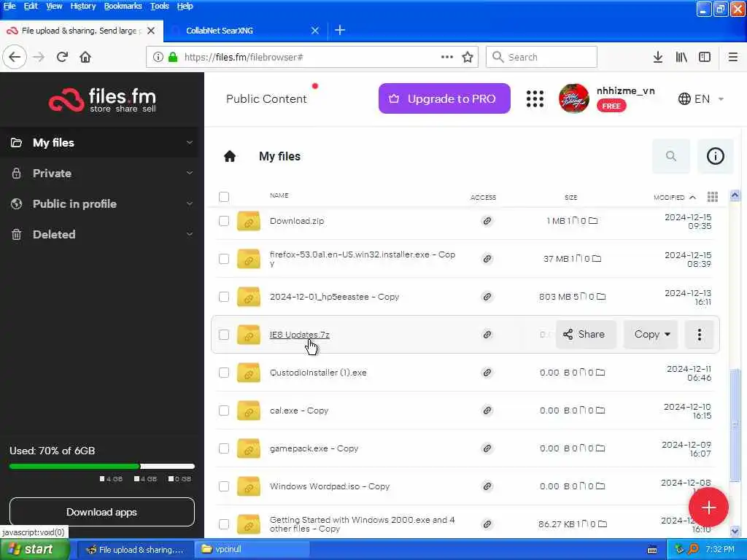
Task: Open the Bookmarks menu
Action: (x=123, y=6)
